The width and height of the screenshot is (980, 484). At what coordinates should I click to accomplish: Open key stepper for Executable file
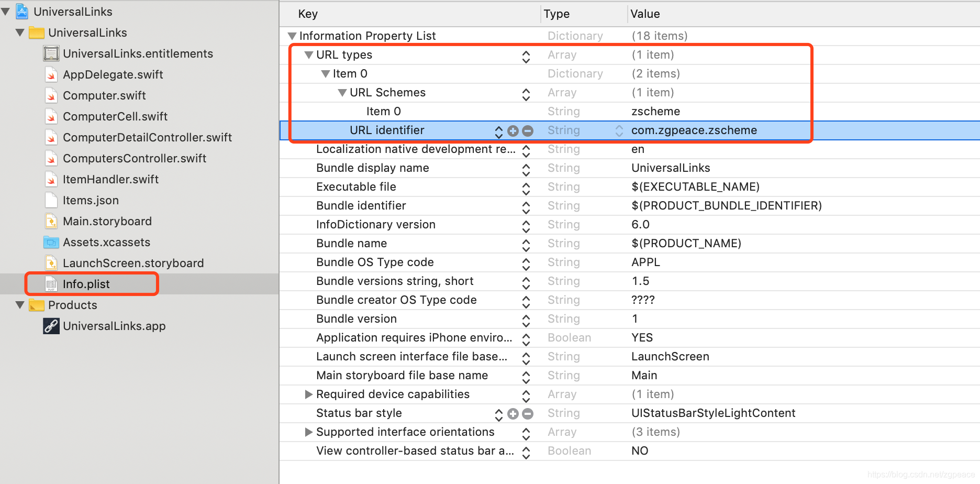[x=526, y=189]
